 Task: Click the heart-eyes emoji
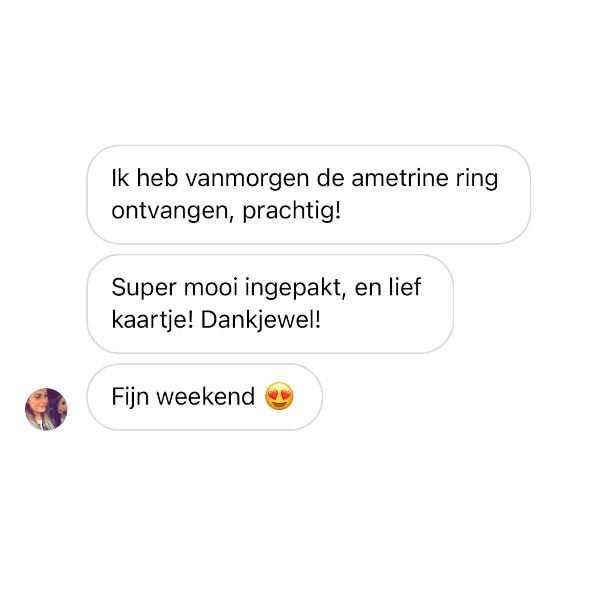tap(279, 396)
